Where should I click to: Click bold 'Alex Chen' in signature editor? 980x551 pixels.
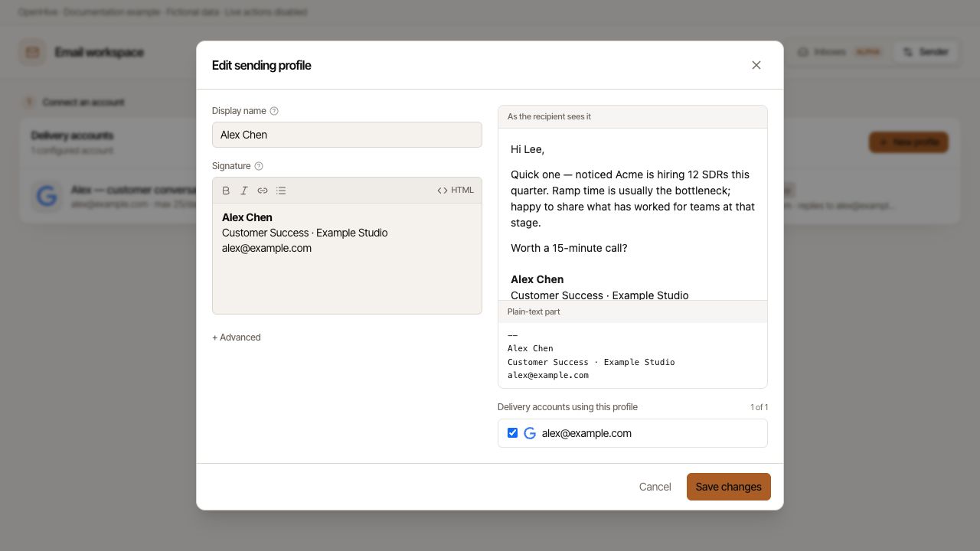[x=247, y=217]
